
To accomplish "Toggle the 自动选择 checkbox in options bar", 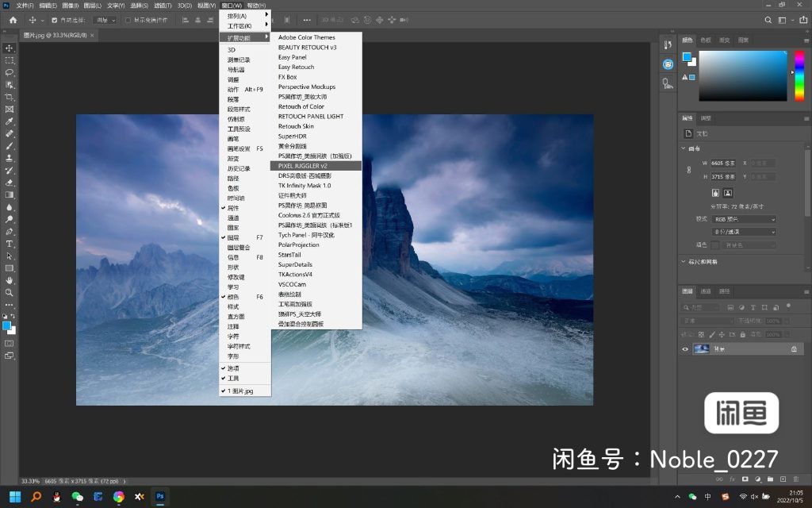I will [x=55, y=20].
